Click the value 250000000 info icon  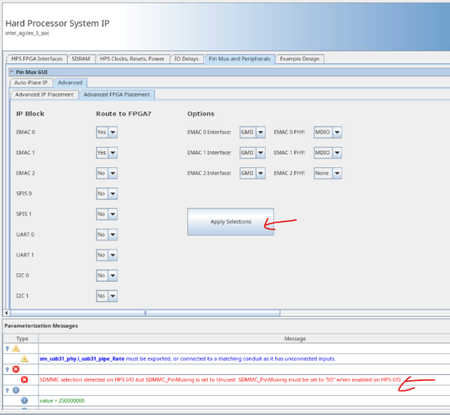[x=24, y=400]
